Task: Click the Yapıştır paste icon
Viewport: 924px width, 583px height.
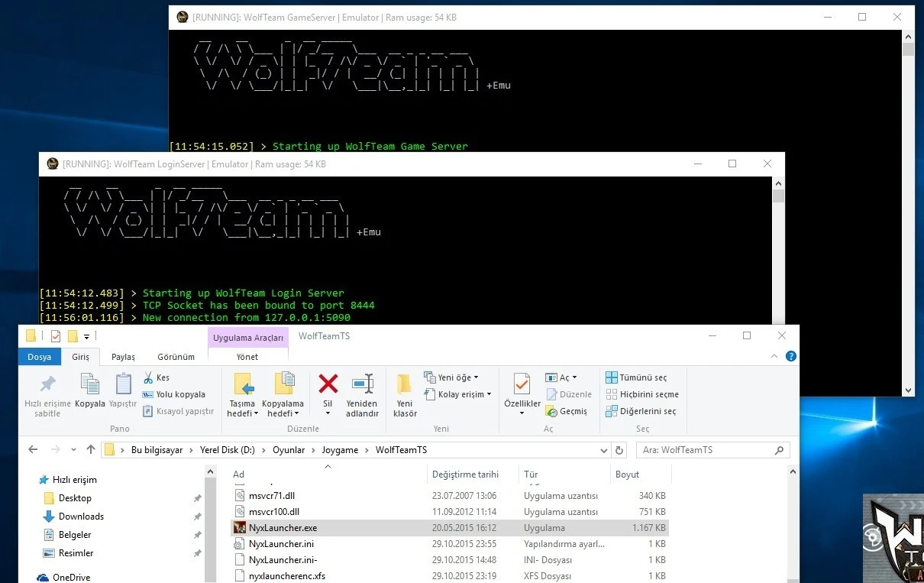Action: point(123,385)
